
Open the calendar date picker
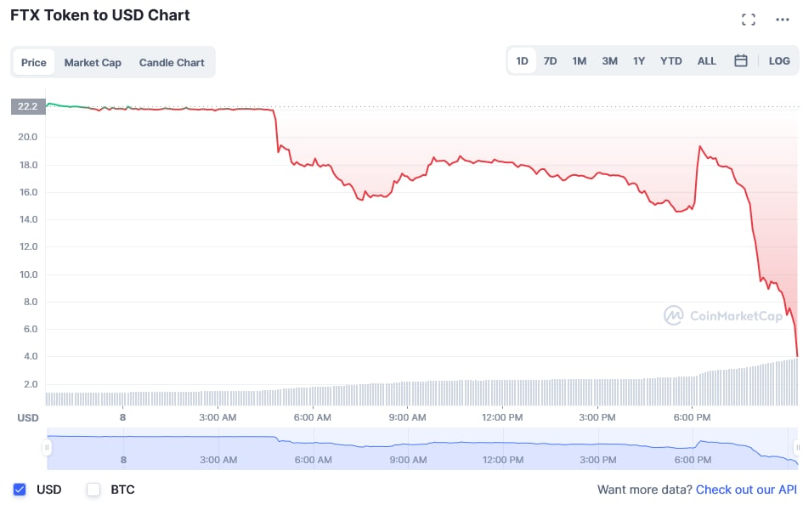[740, 60]
